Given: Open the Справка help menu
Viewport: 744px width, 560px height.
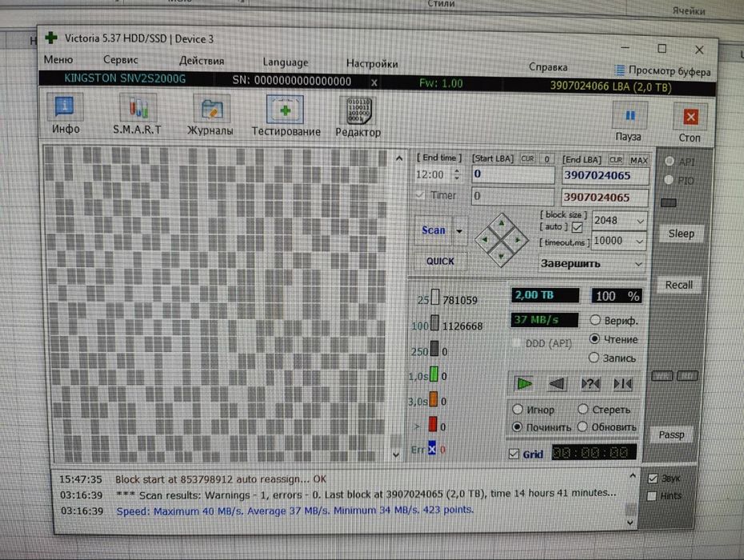Looking at the screenshot, I should tap(548, 67).
